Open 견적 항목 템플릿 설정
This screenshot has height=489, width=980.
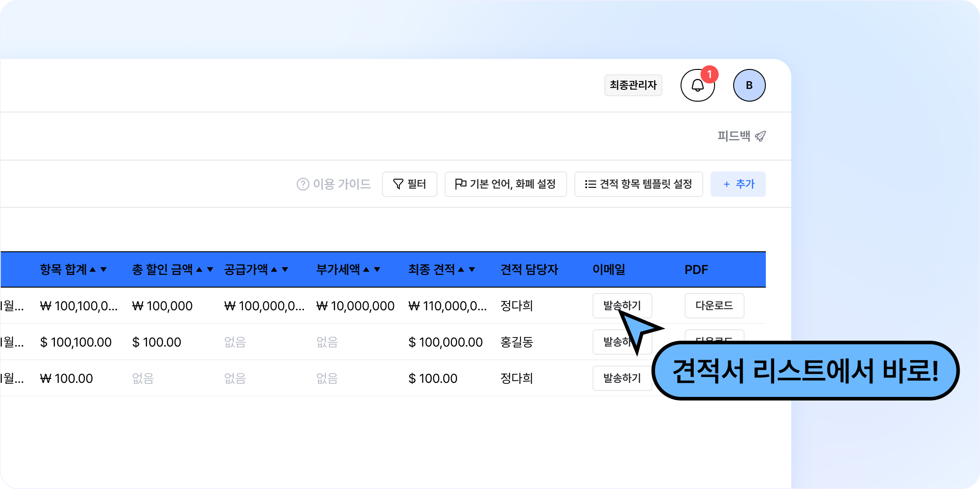pos(638,184)
